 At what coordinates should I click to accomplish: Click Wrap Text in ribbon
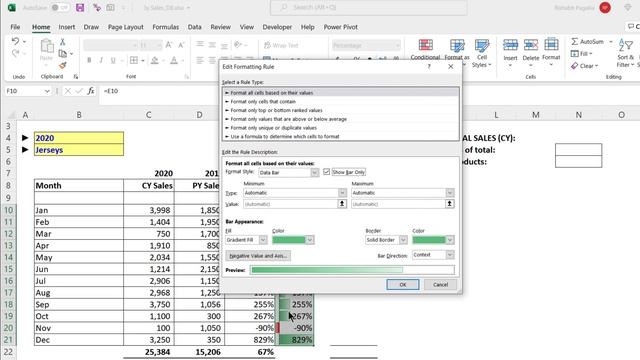point(281,45)
